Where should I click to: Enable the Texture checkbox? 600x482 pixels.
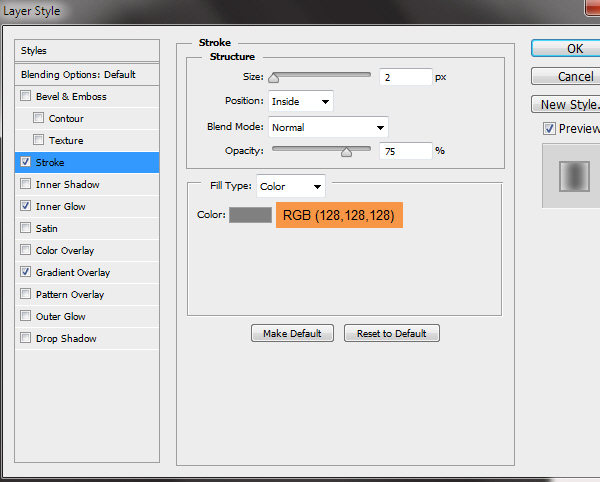pos(39,141)
